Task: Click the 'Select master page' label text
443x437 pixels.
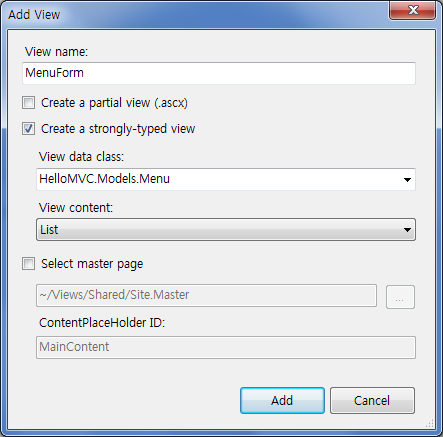Action: click(x=92, y=264)
